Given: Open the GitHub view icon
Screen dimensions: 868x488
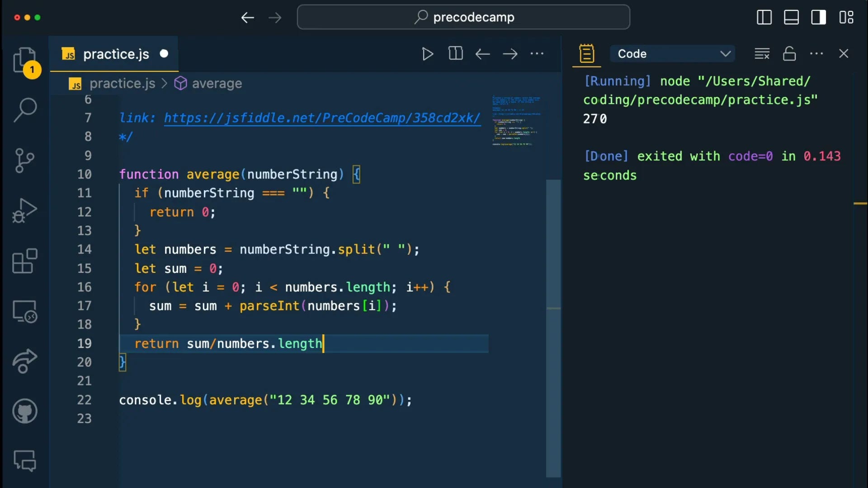Looking at the screenshot, I should click(25, 411).
